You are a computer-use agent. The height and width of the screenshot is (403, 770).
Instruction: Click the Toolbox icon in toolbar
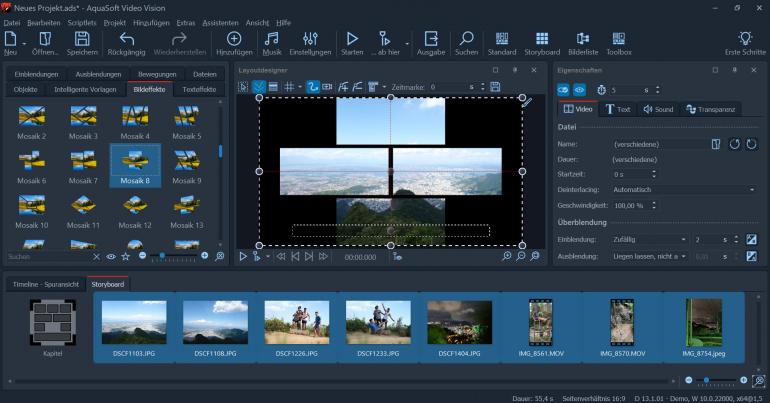(619, 39)
